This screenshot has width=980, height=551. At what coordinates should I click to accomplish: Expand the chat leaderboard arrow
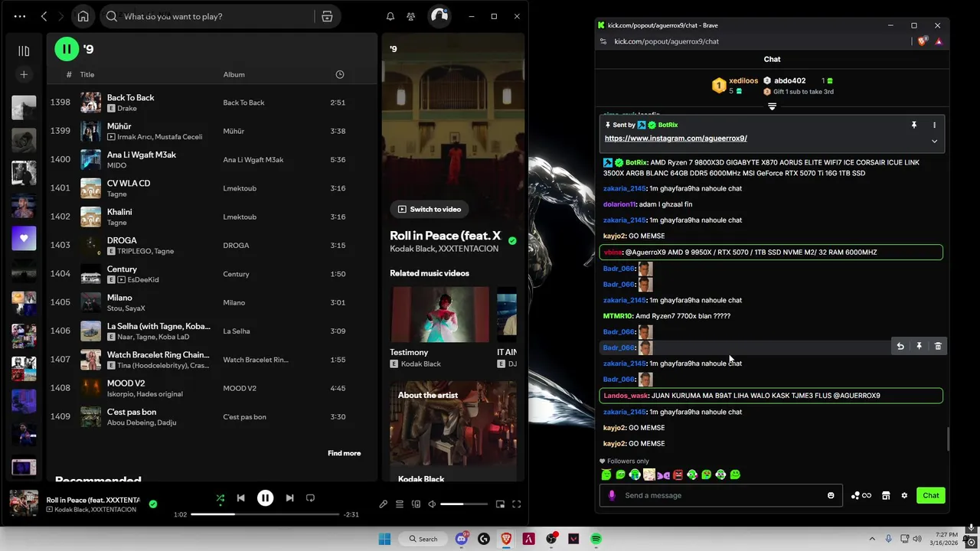(x=772, y=106)
